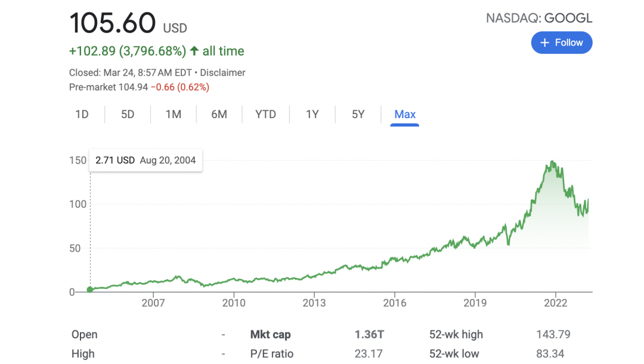Viewport: 644px width, 364px height.
Task: Click the all time label
Action: coord(223,51)
